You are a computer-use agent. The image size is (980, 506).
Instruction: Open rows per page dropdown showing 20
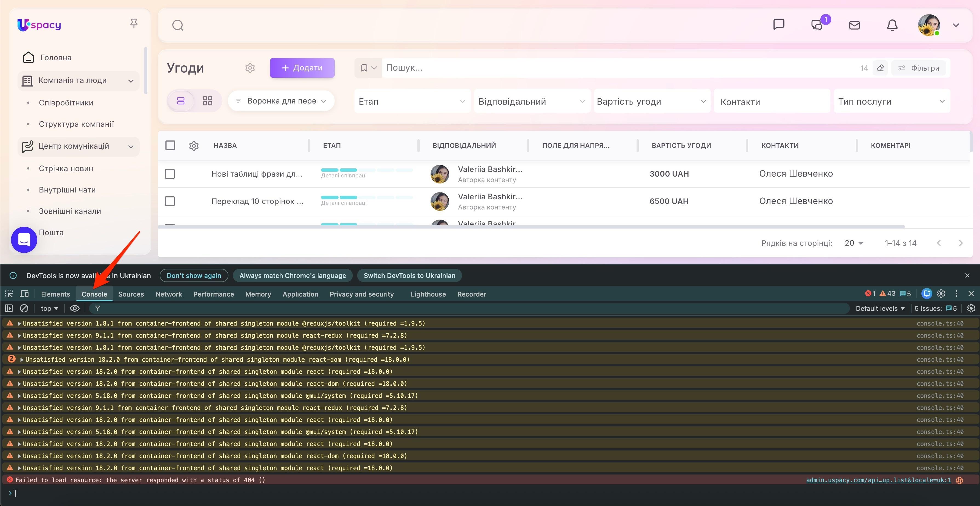(x=854, y=243)
